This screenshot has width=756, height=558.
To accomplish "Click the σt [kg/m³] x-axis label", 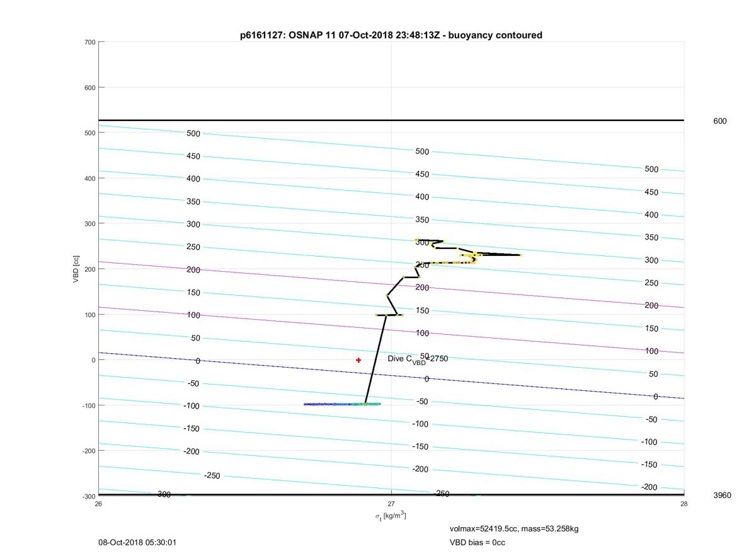I will (x=391, y=516).
